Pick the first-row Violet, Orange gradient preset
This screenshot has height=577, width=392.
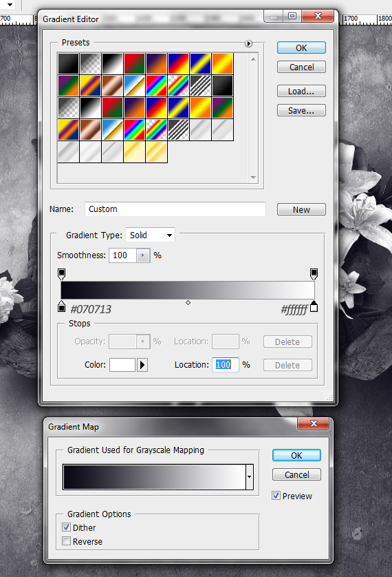pyautogui.click(x=156, y=63)
